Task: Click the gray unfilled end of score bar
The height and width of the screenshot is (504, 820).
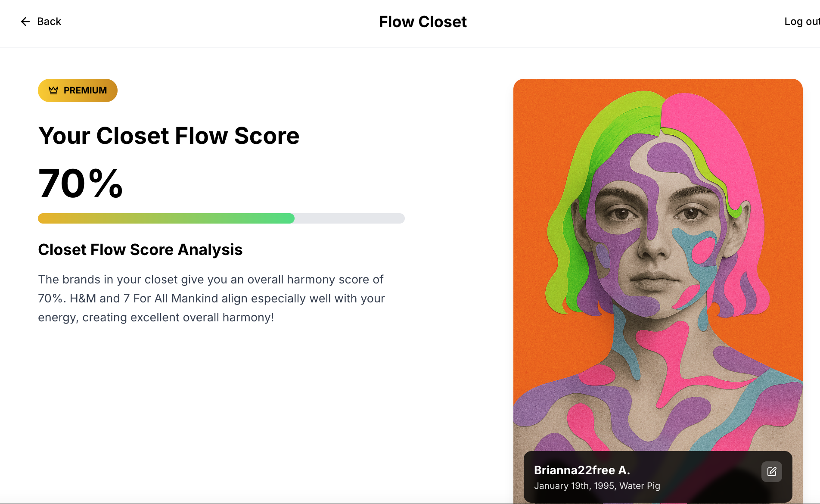Action: (349, 218)
